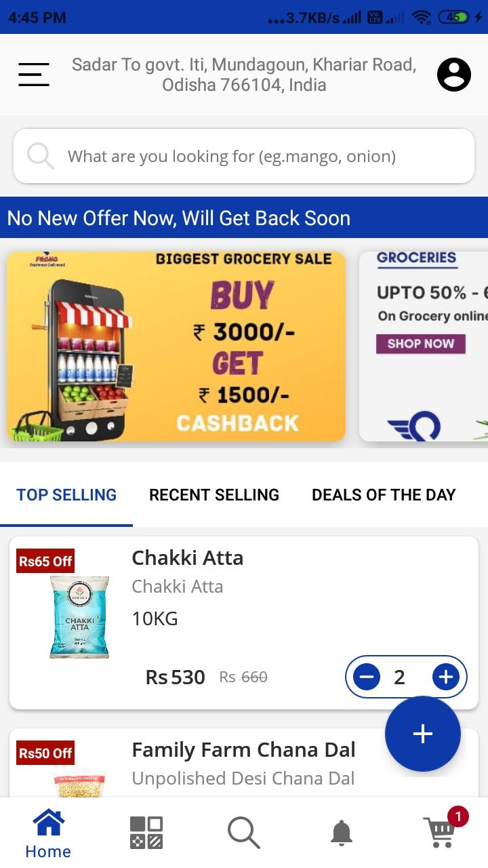Increase Chakki Atta quantity with plus
This screenshot has width=488, height=868.
[446, 677]
